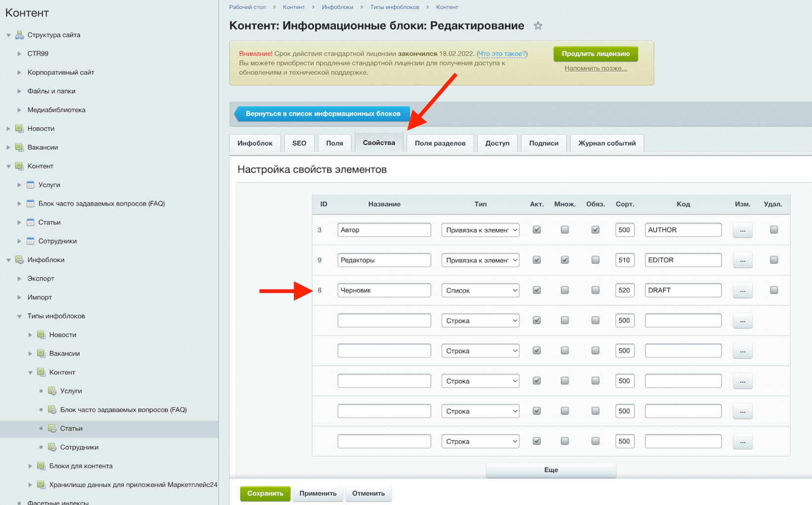Screen dimensions: 812x505
Task: Open edit dialog for Черновик property
Action: [x=743, y=290]
